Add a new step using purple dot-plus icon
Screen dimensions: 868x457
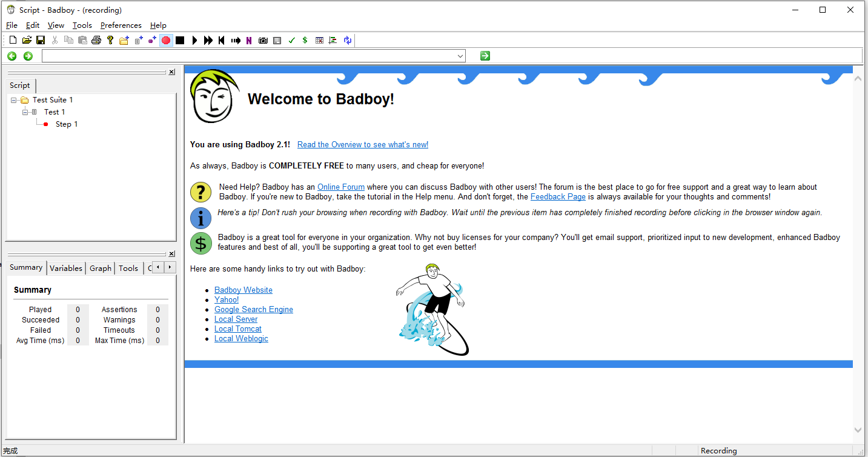tap(152, 41)
